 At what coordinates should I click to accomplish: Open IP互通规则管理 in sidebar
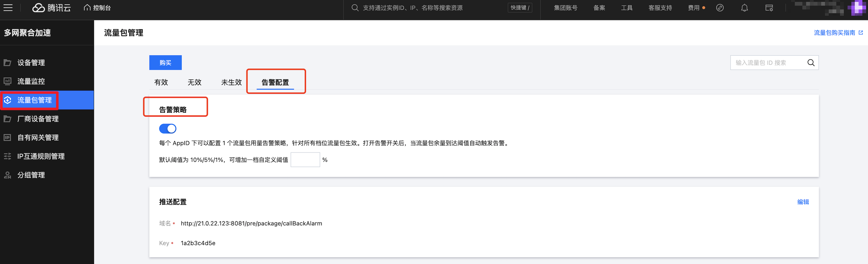(x=47, y=156)
